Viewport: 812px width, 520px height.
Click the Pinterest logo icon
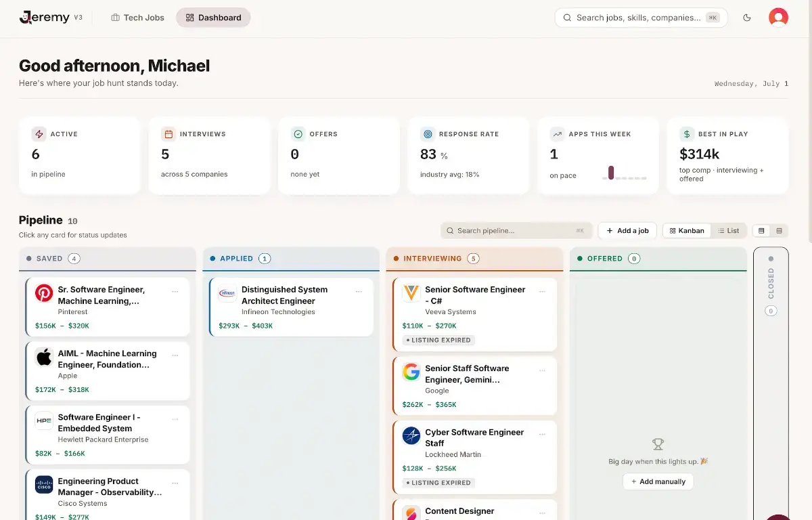pyautogui.click(x=44, y=293)
